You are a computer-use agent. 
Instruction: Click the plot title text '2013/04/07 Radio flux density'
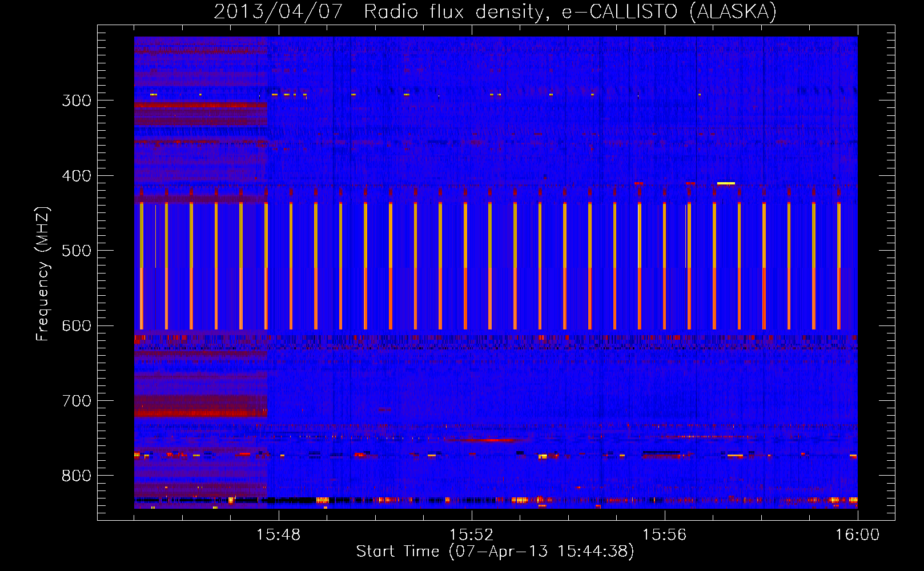coord(379,12)
